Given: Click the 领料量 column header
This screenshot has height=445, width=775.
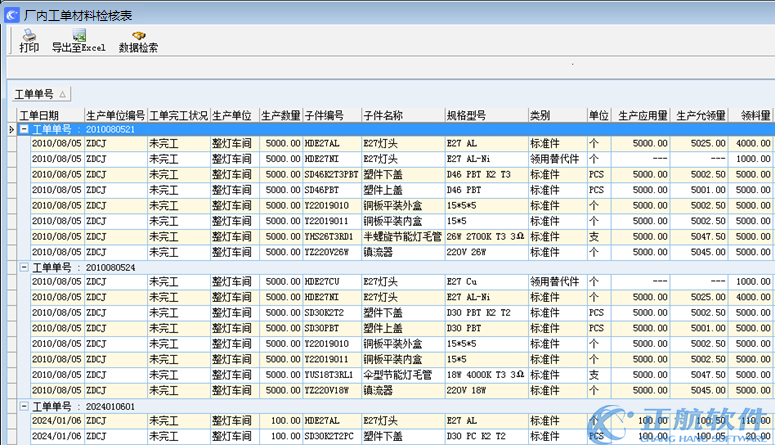Looking at the screenshot, I should coord(751,116).
